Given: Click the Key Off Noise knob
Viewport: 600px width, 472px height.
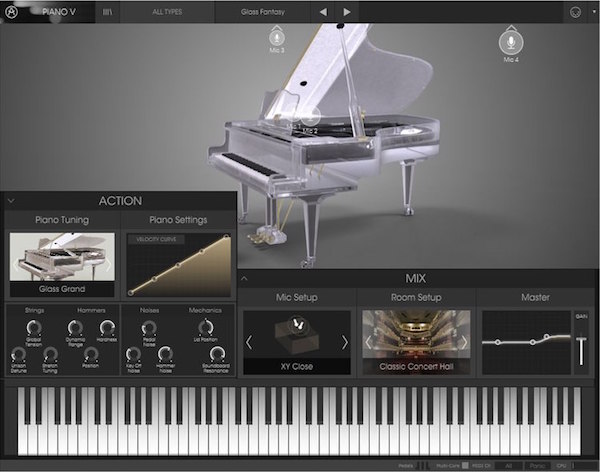Looking at the screenshot, I should coord(133,355).
